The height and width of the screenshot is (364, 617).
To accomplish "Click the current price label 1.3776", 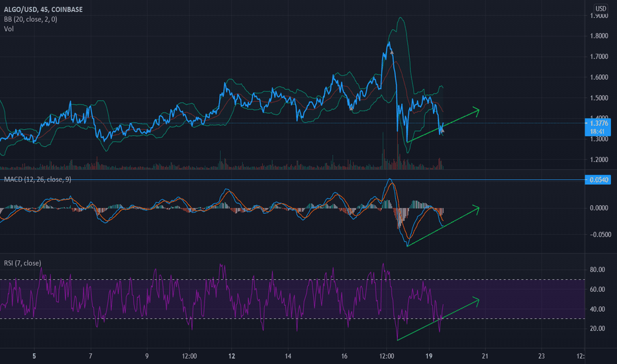I will coord(598,123).
